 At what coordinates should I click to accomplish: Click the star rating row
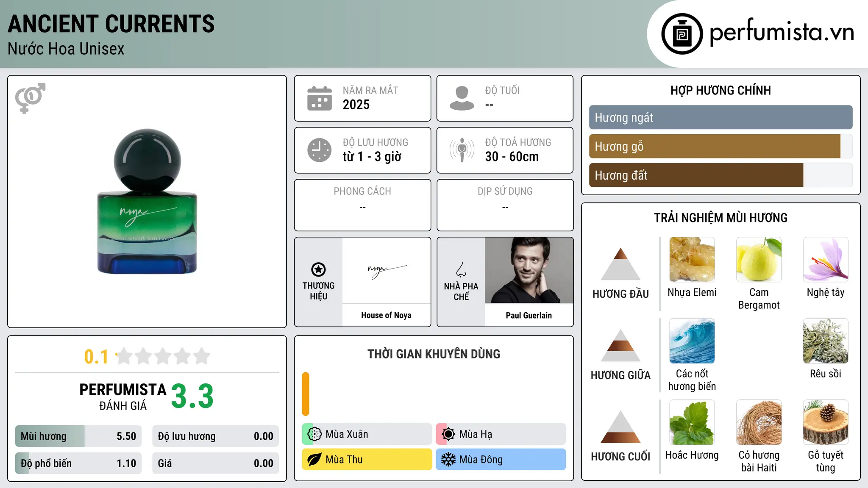point(163,356)
